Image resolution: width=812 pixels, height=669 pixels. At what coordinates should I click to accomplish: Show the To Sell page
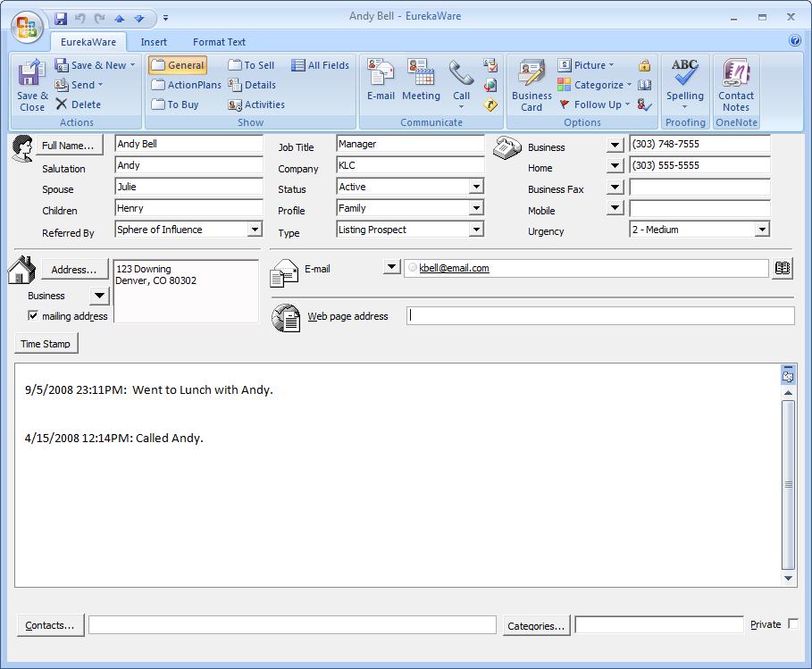click(251, 65)
